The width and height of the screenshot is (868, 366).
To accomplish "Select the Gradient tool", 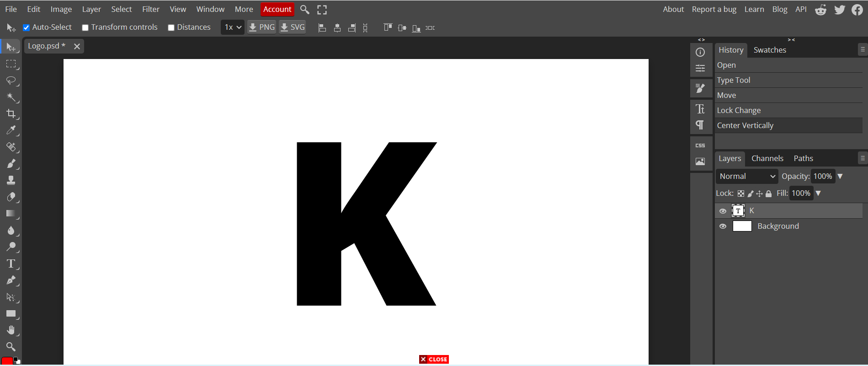I will pyautogui.click(x=11, y=214).
